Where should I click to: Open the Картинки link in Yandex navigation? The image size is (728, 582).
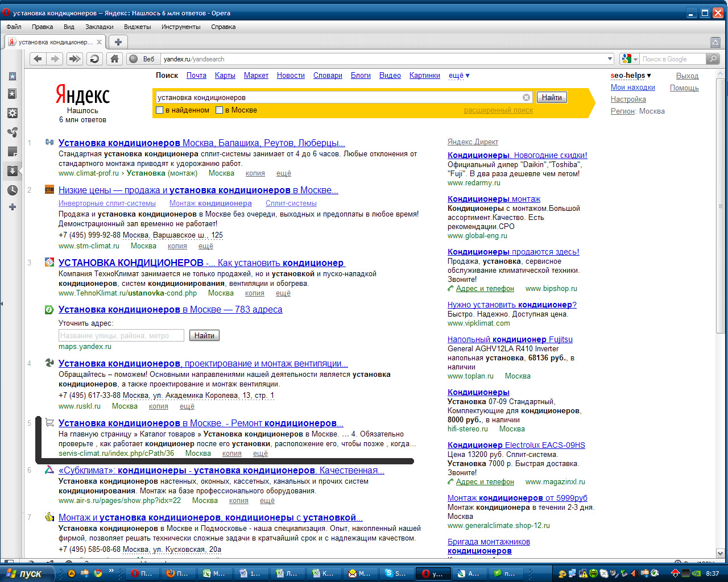tap(425, 76)
